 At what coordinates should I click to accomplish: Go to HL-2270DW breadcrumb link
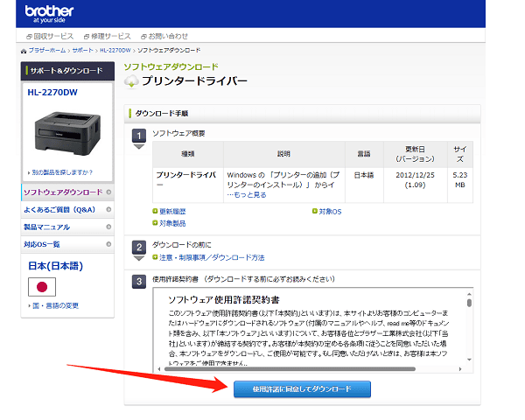[115, 50]
